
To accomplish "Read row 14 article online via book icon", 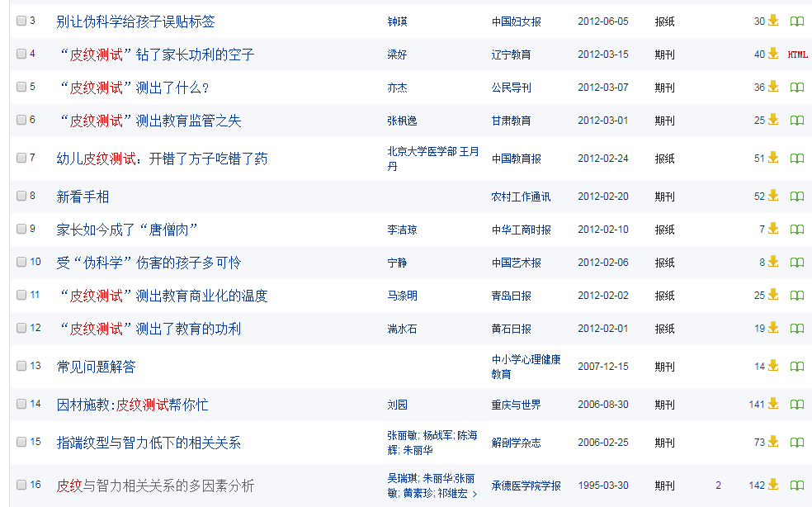I will (797, 405).
